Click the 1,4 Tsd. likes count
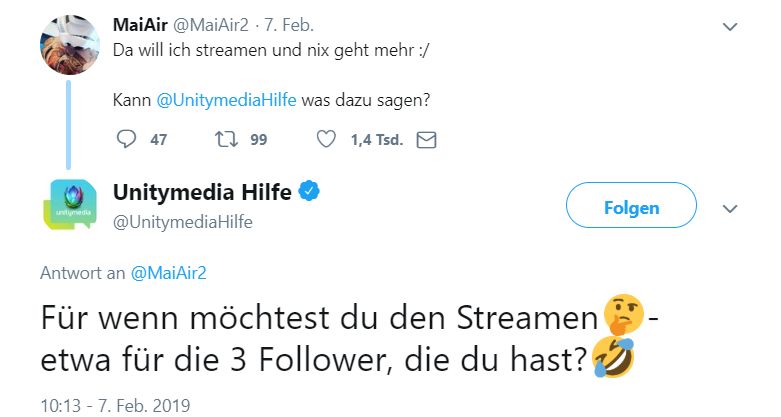The height and width of the screenshot is (417, 781). pyautogui.click(x=377, y=140)
